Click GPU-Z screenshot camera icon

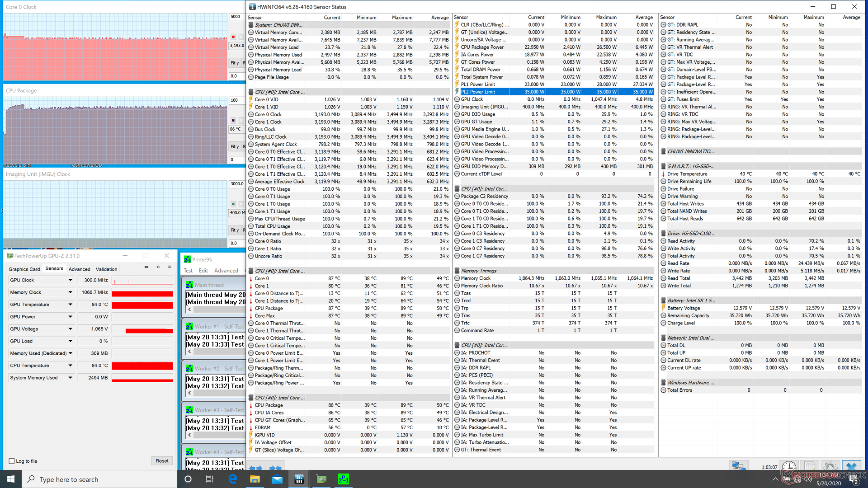(x=146, y=267)
